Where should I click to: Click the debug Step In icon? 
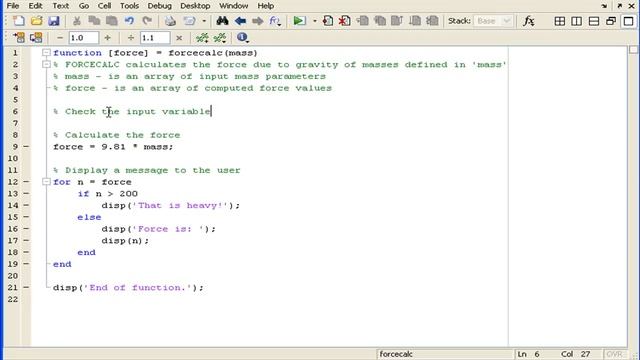tap(380, 21)
